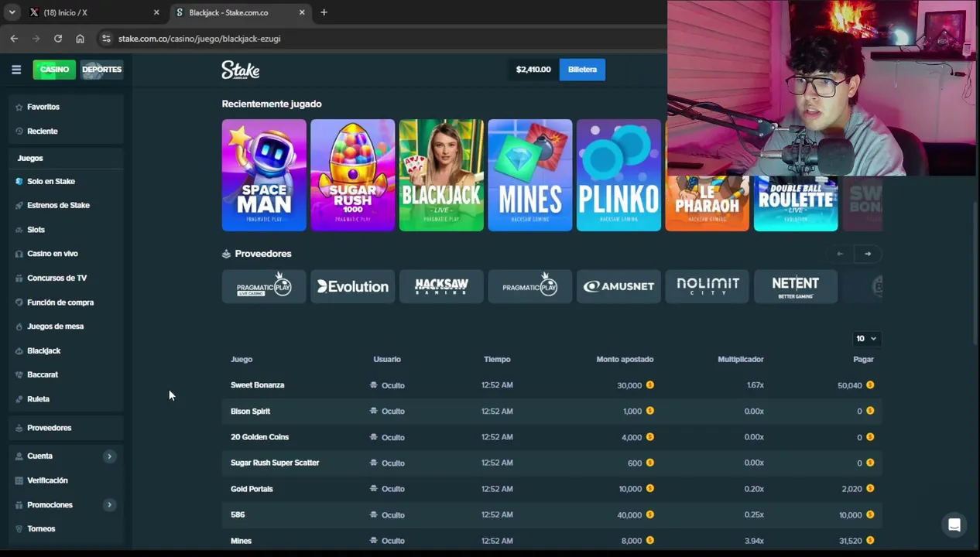Open the rows count dropdown showing 10
Viewport: 980px width, 557px height.
tap(866, 339)
